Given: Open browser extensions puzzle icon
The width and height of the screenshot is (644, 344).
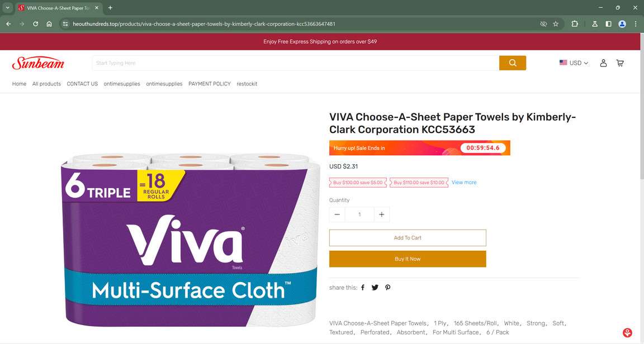Looking at the screenshot, I should pyautogui.click(x=575, y=24).
